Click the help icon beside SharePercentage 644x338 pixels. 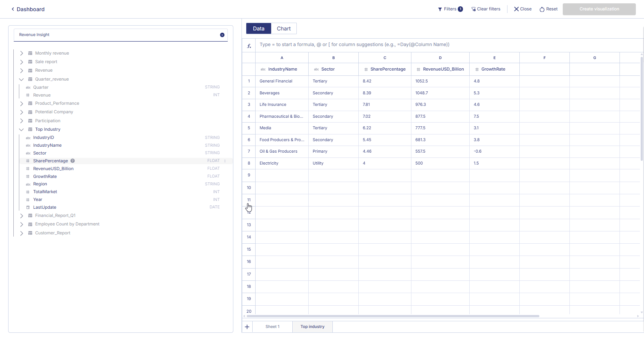pos(73,161)
